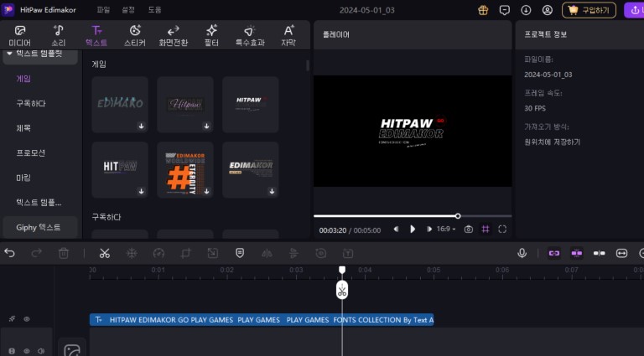The image size is (644, 356).
Task: Collapse the 텍스트 템플릿 tree section
Action: [x=9, y=54]
